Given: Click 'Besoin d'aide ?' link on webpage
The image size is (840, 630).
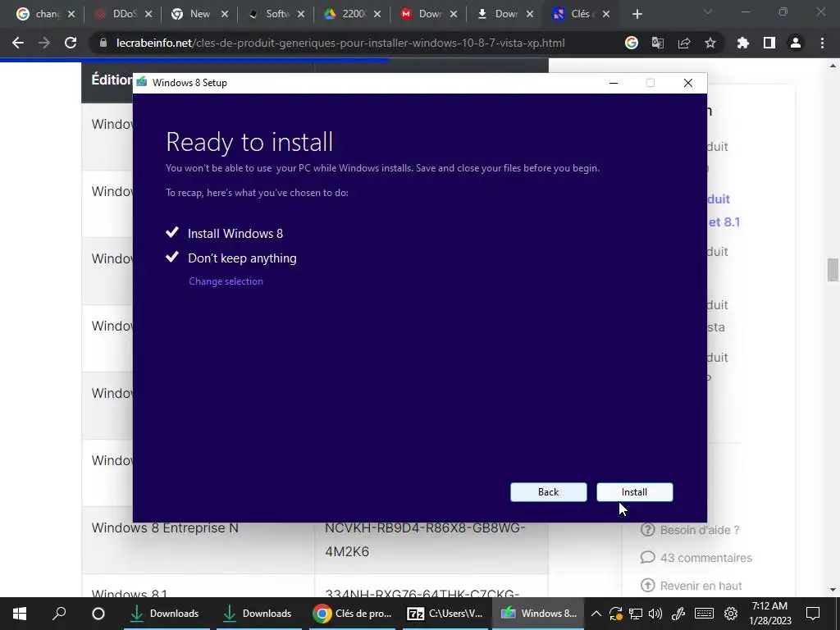Looking at the screenshot, I should click(x=690, y=530).
